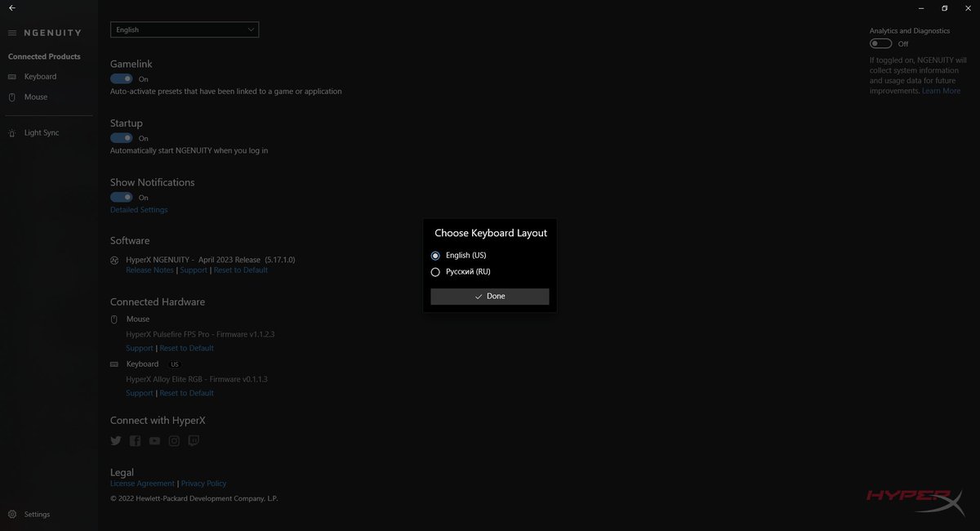The width and height of the screenshot is (980, 531).
Task: Open the Privacy Policy link
Action: click(x=203, y=484)
